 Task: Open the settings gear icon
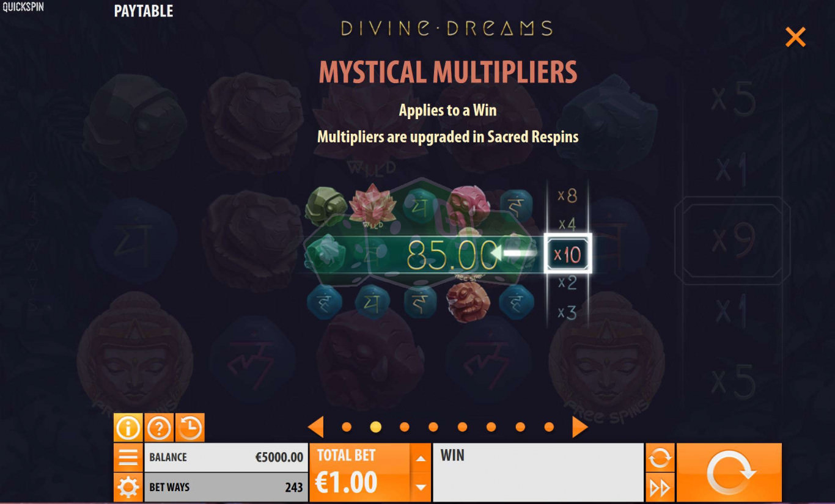(x=128, y=488)
